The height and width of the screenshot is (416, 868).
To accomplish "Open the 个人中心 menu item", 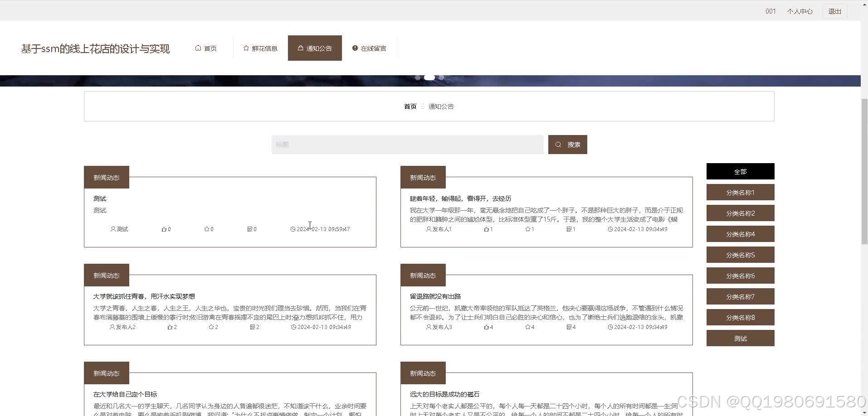I will coord(800,11).
